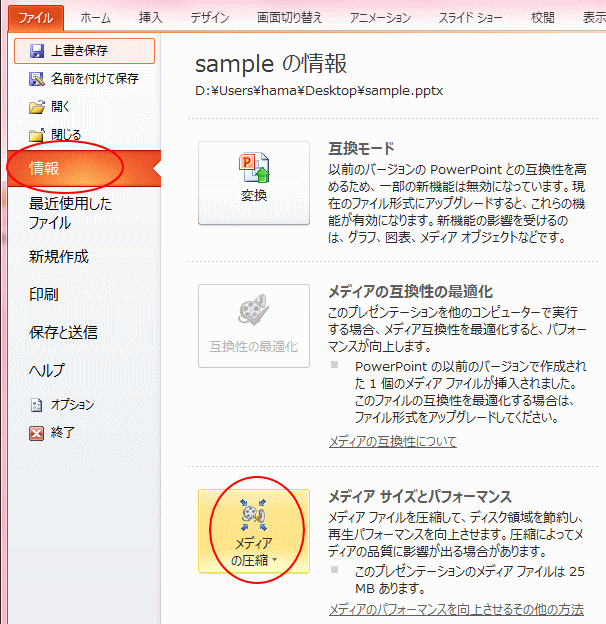Click the メディアの互換性の最適化 heading

click(411, 292)
